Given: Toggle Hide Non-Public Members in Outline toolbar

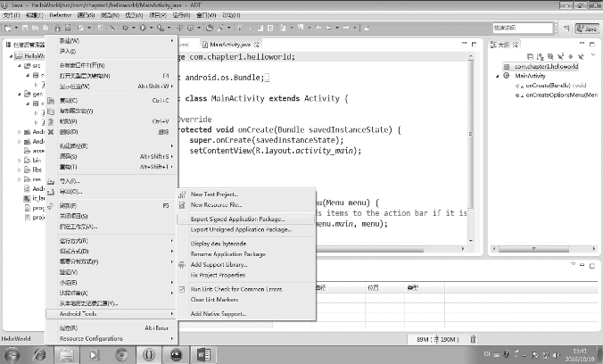Looking at the screenshot, I should click(571, 56).
